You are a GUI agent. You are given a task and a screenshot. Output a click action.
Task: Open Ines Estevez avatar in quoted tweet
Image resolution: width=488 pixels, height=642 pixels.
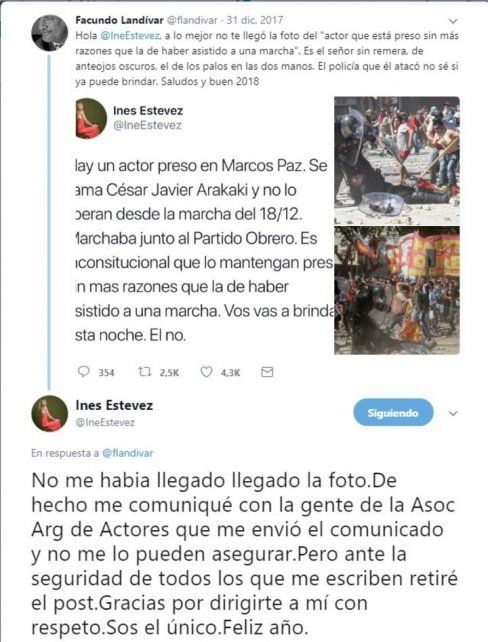(91, 118)
